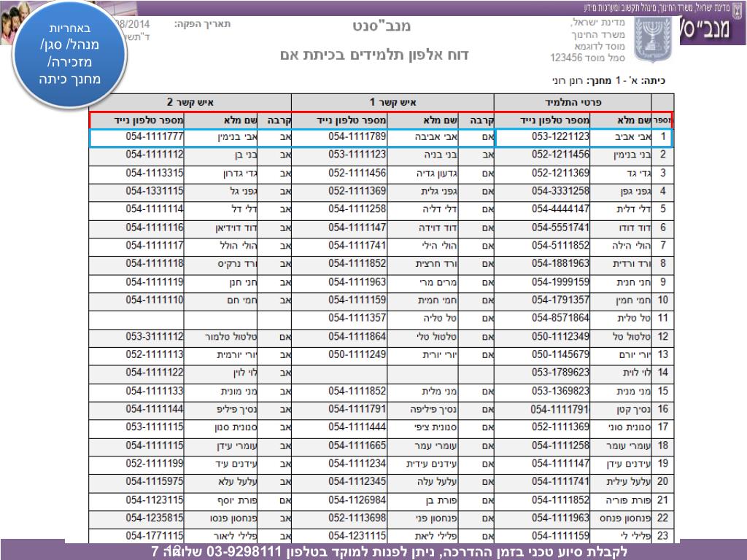Select contact phone 054-1126984
Viewport: 747px width, 560px height.
(x=357, y=500)
